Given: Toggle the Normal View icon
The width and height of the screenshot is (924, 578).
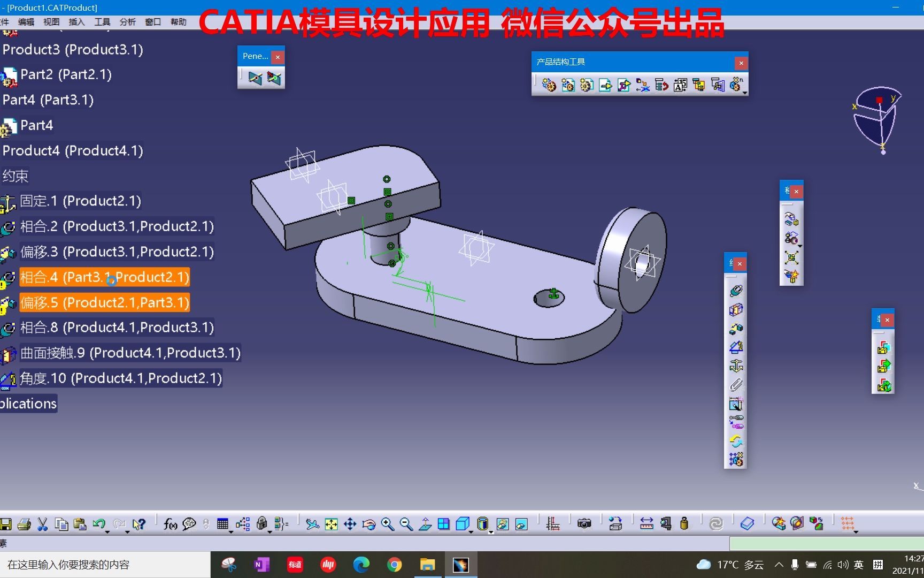Looking at the screenshot, I should pyautogui.click(x=425, y=524).
